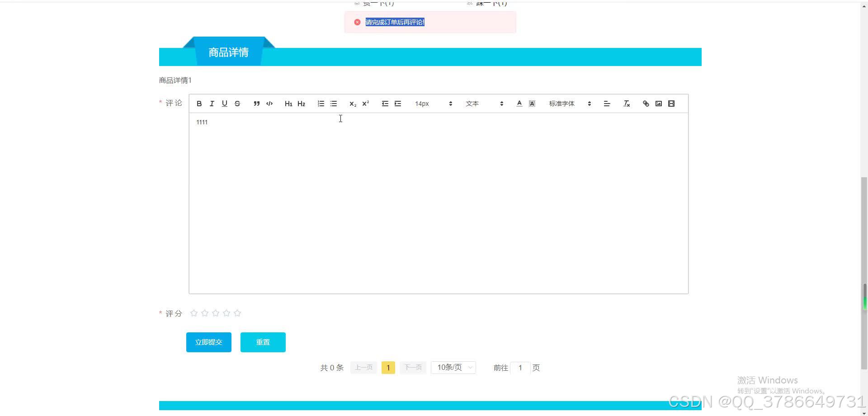Open the text color picker
The height and width of the screenshot is (416, 868).
click(519, 104)
